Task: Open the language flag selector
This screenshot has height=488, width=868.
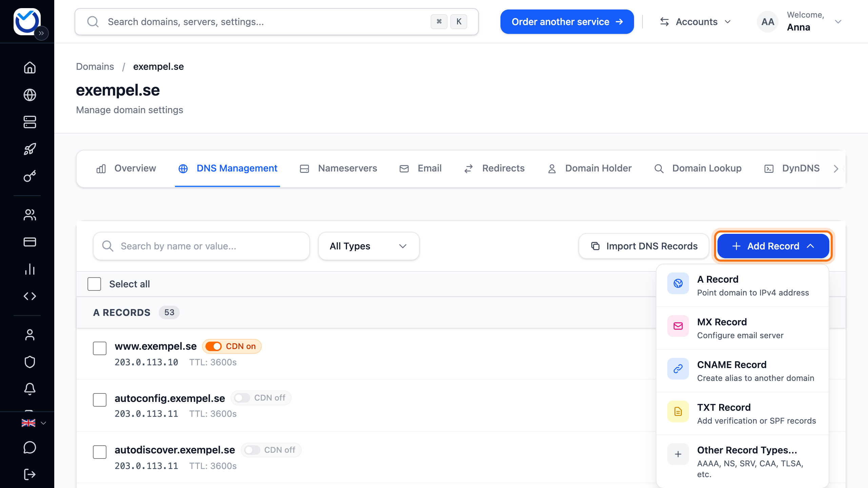Action: click(x=34, y=423)
